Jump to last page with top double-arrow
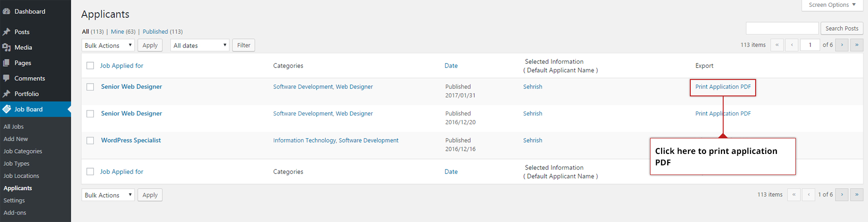Image resolution: width=868 pixels, height=222 pixels. tap(857, 45)
